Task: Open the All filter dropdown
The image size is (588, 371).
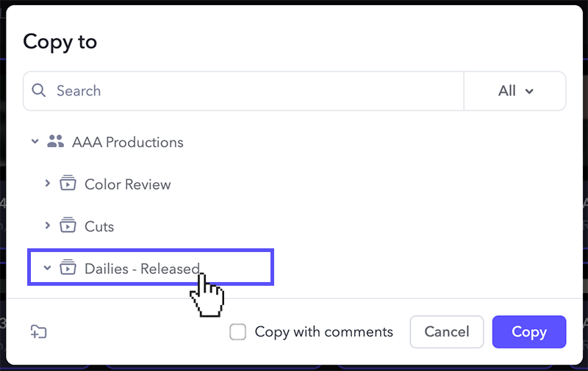Action: [x=515, y=91]
